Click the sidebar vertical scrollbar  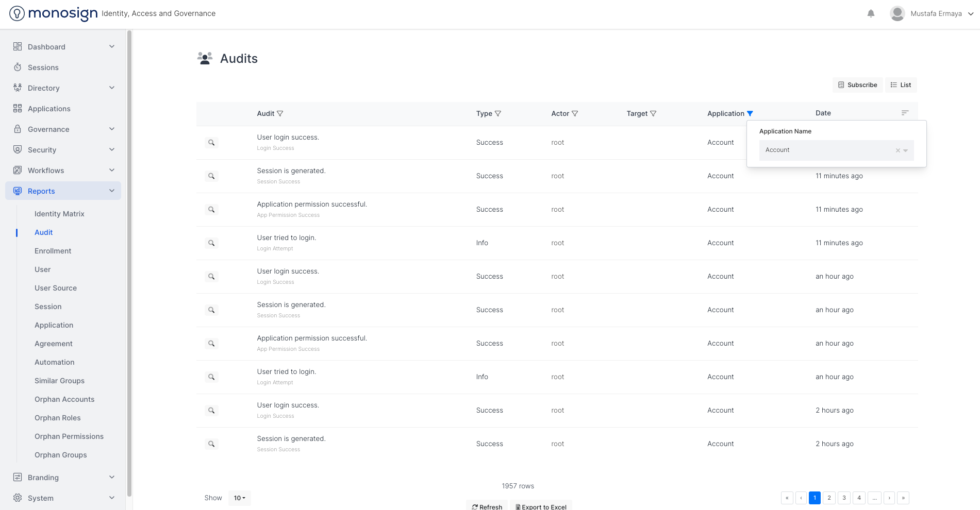pyautogui.click(x=129, y=258)
